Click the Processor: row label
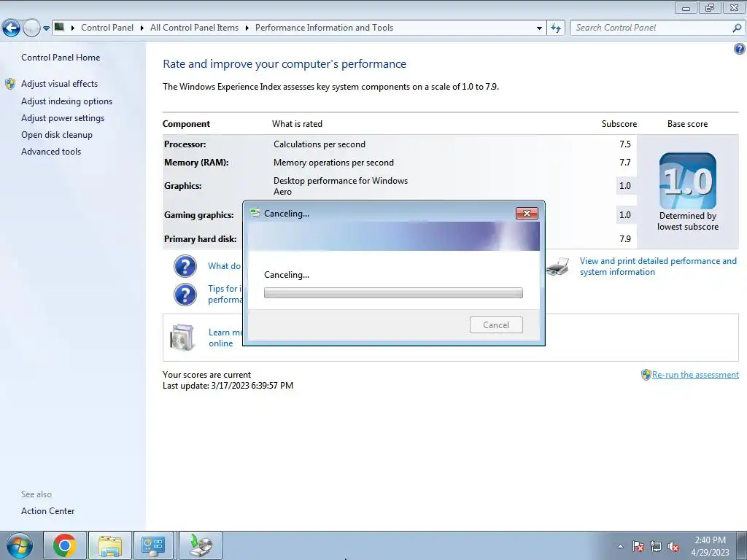 185,144
